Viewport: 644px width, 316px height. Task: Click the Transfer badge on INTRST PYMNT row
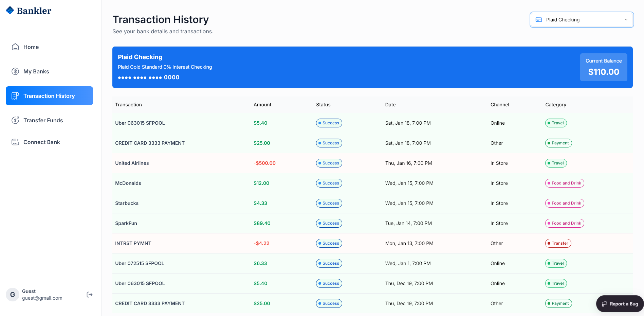pos(558,243)
